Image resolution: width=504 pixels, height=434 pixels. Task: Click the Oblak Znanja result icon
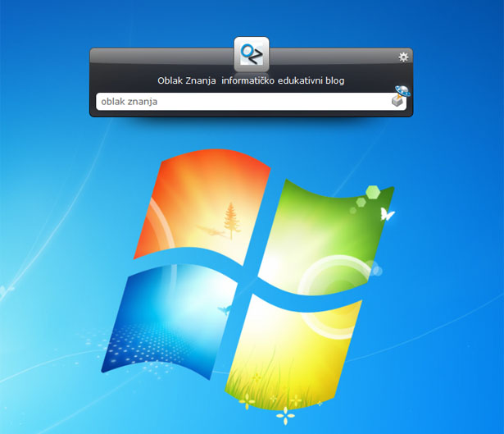tap(251, 55)
